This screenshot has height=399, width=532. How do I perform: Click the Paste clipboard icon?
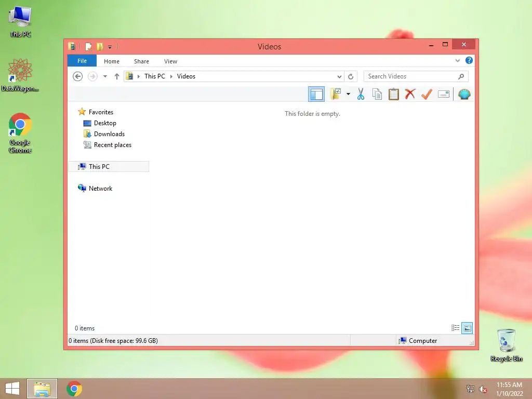click(x=394, y=94)
